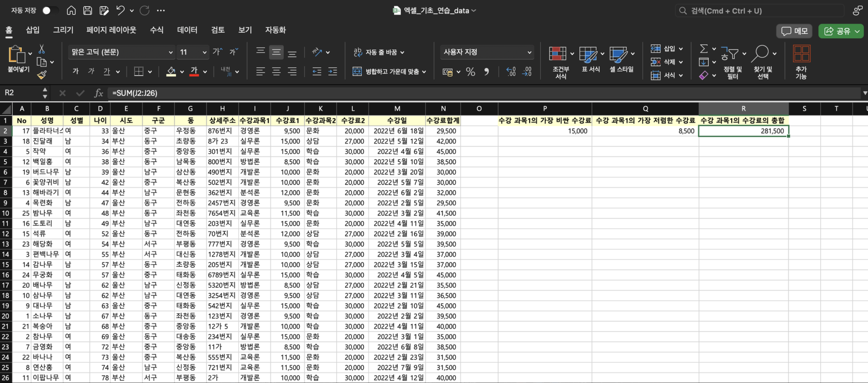Click the cut scissors icon

pyautogui.click(x=41, y=49)
